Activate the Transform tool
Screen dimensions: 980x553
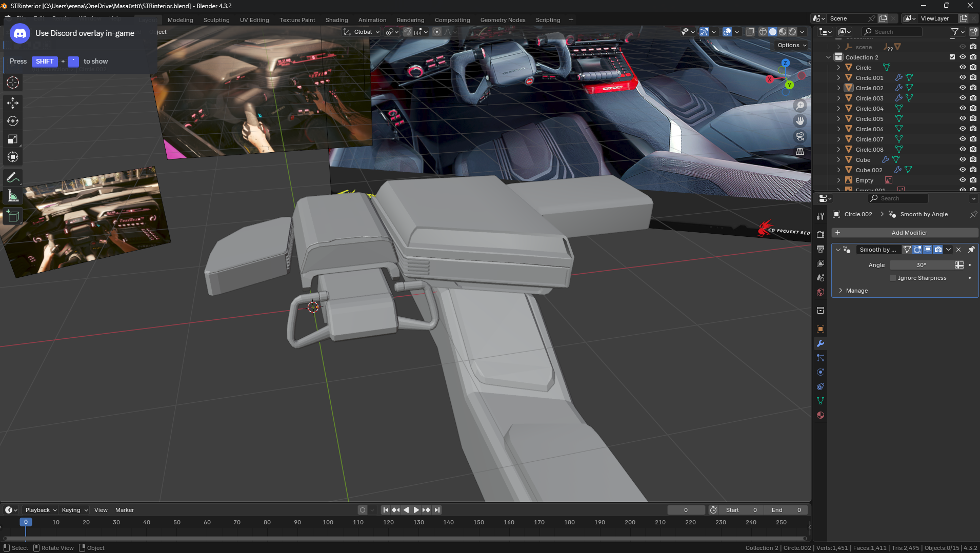pos(13,157)
